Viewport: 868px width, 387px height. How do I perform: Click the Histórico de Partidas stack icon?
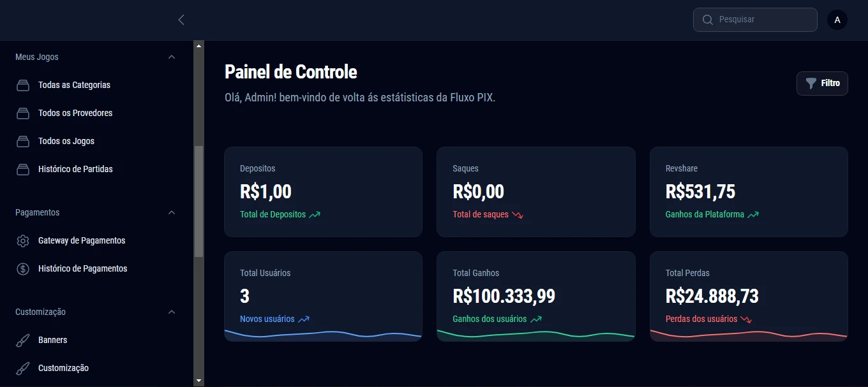point(23,169)
